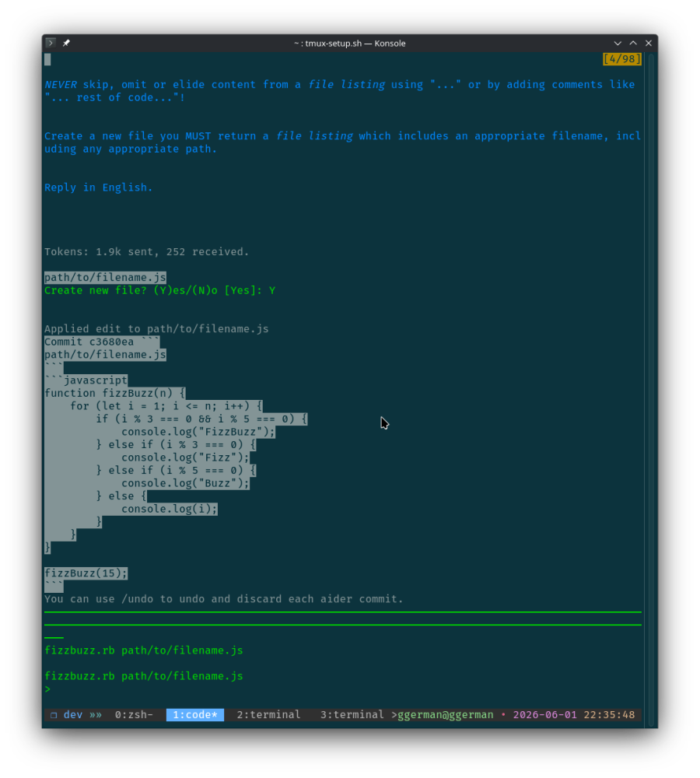Close the Konsole window
Image resolution: width=700 pixels, height=778 pixels.
point(649,43)
